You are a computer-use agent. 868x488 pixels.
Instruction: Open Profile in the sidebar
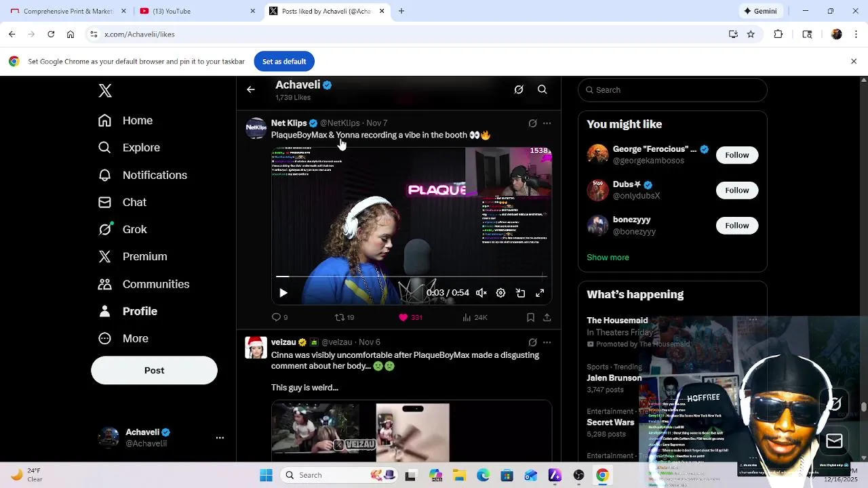pos(127,311)
